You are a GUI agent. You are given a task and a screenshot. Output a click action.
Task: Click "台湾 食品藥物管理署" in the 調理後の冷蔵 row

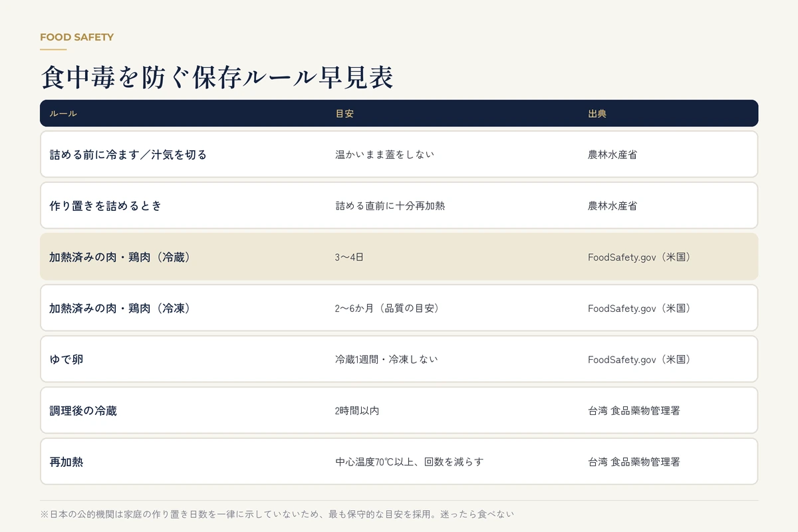coord(634,410)
